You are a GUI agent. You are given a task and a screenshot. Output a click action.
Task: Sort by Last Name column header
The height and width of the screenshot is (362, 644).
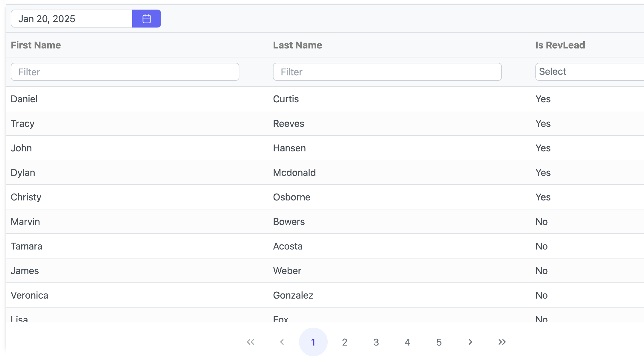coord(297,45)
